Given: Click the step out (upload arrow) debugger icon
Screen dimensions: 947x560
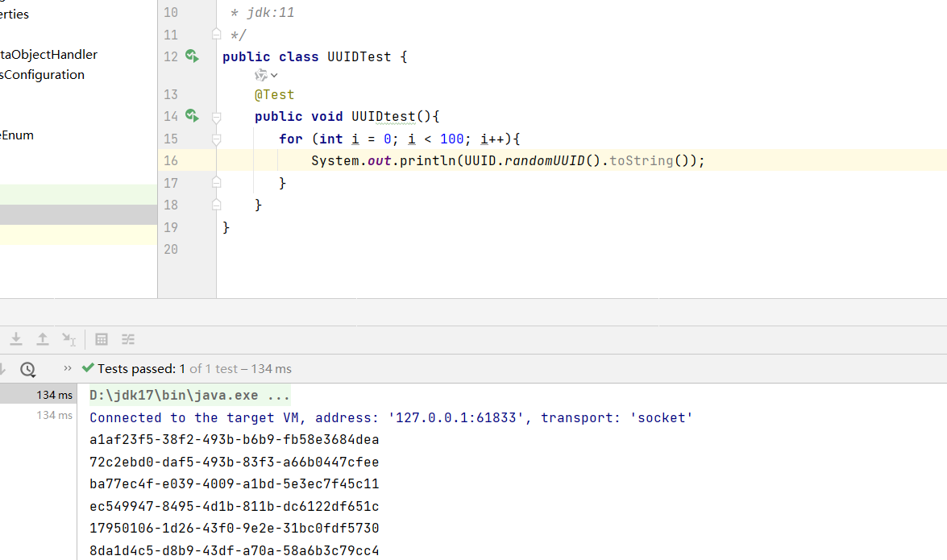Looking at the screenshot, I should point(43,339).
